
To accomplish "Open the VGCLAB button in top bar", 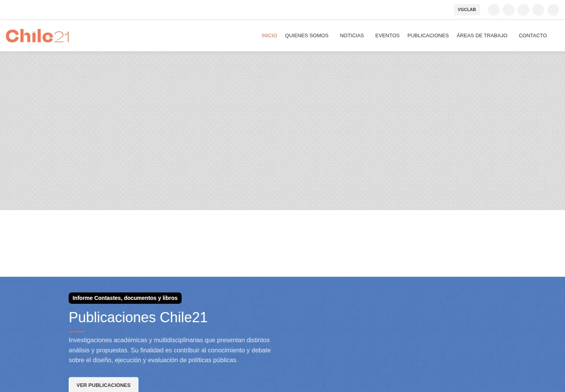I will click(x=467, y=9).
